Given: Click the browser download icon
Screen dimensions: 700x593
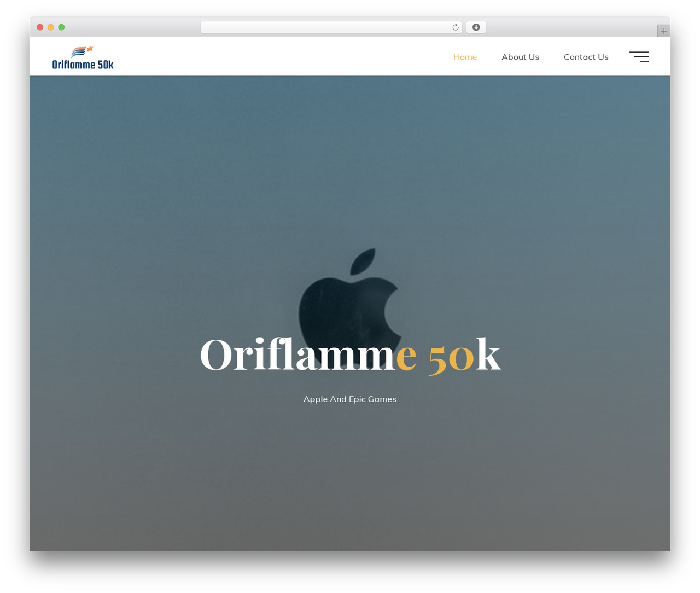Looking at the screenshot, I should pyautogui.click(x=476, y=27).
